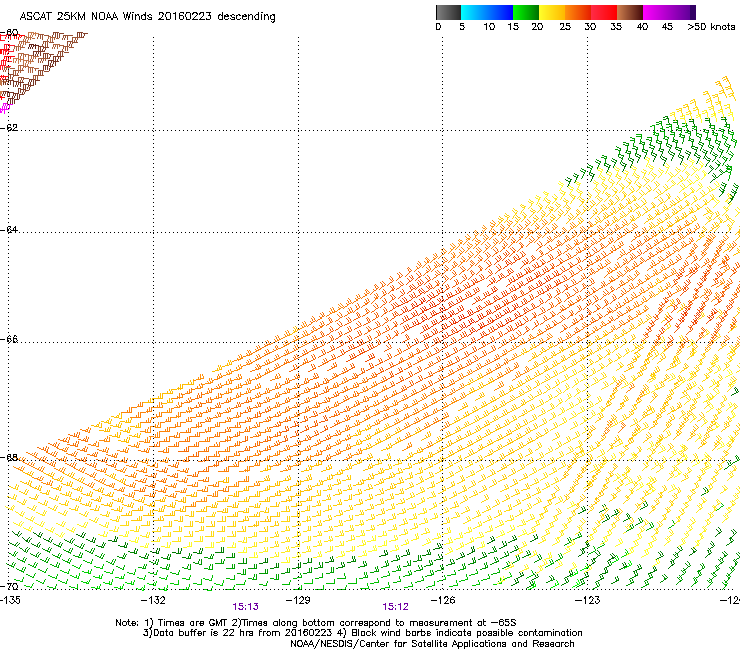The height and width of the screenshot is (650, 740).
Task: Click the magenta 40-45 knots color segment
Action: [x=656, y=12]
